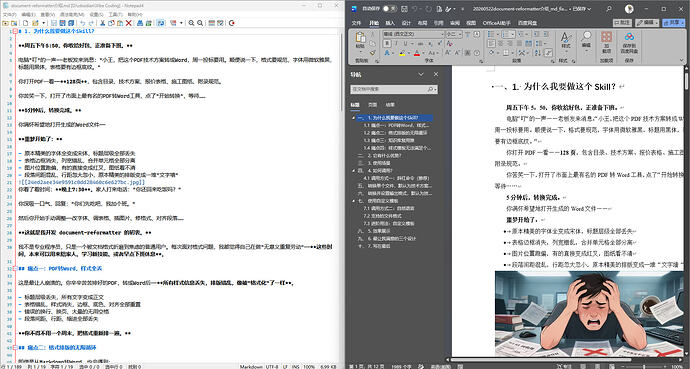Viewport: 690px width, 369px height.
Task: Select heading 八、5 in the Navigation pane
Action: point(374,231)
